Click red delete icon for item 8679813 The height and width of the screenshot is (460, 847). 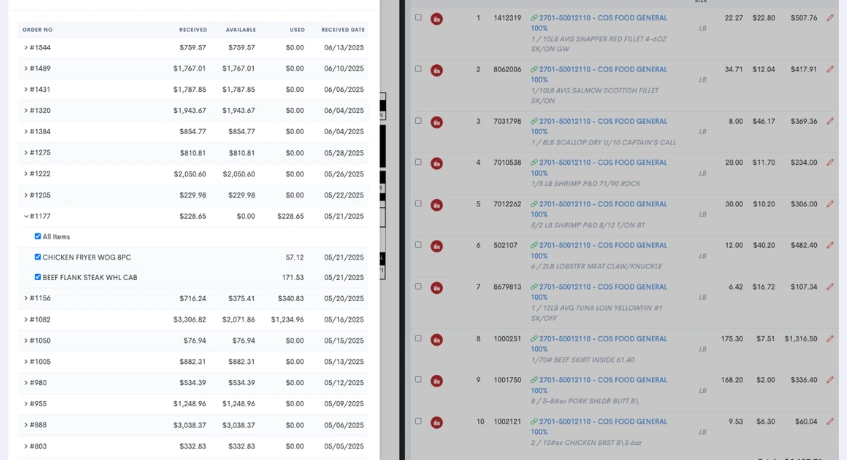pos(436,287)
